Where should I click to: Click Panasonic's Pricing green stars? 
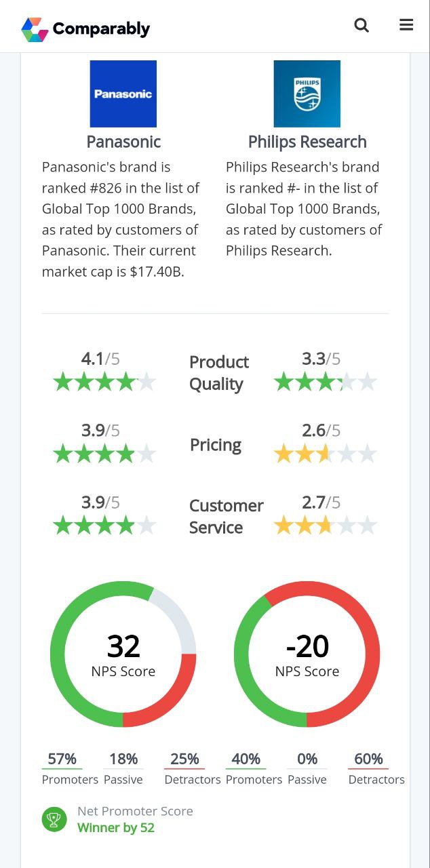pyautogui.click(x=104, y=454)
